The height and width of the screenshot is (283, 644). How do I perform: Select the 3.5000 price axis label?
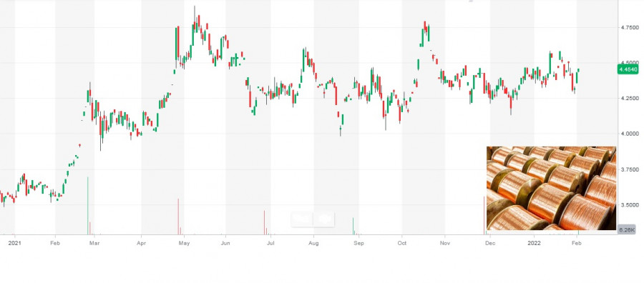point(629,204)
